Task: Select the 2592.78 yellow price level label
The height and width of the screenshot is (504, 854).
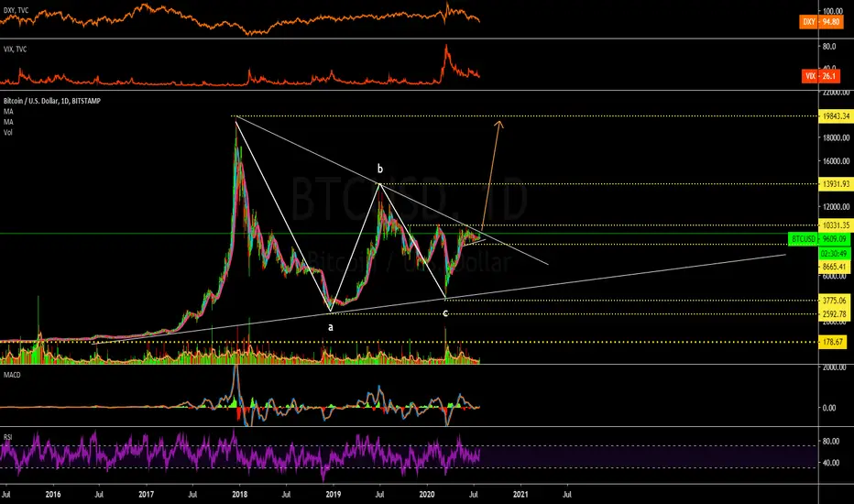Action: [835, 313]
